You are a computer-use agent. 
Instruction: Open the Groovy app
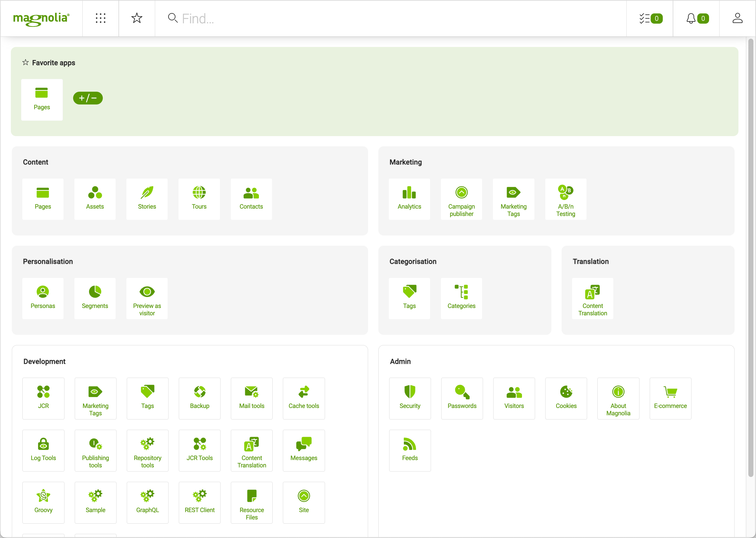coord(43,503)
